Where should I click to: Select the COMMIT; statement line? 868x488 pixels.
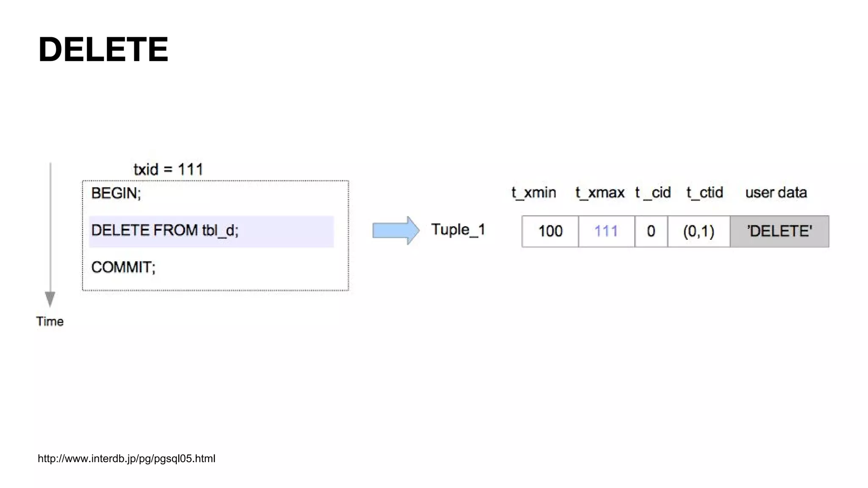point(123,267)
